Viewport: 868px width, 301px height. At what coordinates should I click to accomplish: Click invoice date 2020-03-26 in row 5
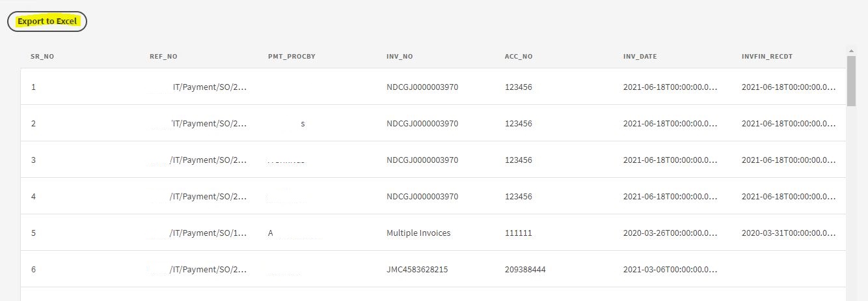[x=670, y=233]
